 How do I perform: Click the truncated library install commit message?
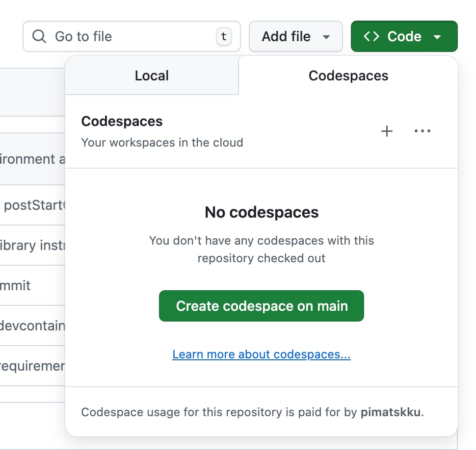point(32,245)
